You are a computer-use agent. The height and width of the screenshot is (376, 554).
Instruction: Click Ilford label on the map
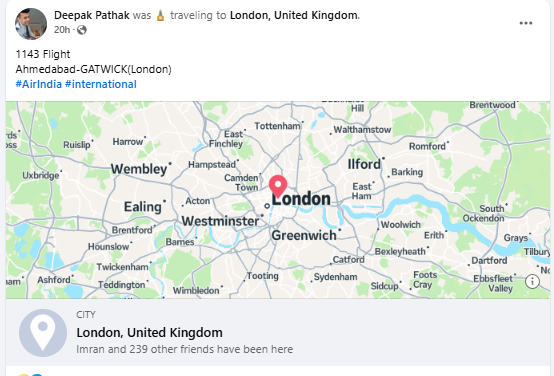(x=364, y=164)
